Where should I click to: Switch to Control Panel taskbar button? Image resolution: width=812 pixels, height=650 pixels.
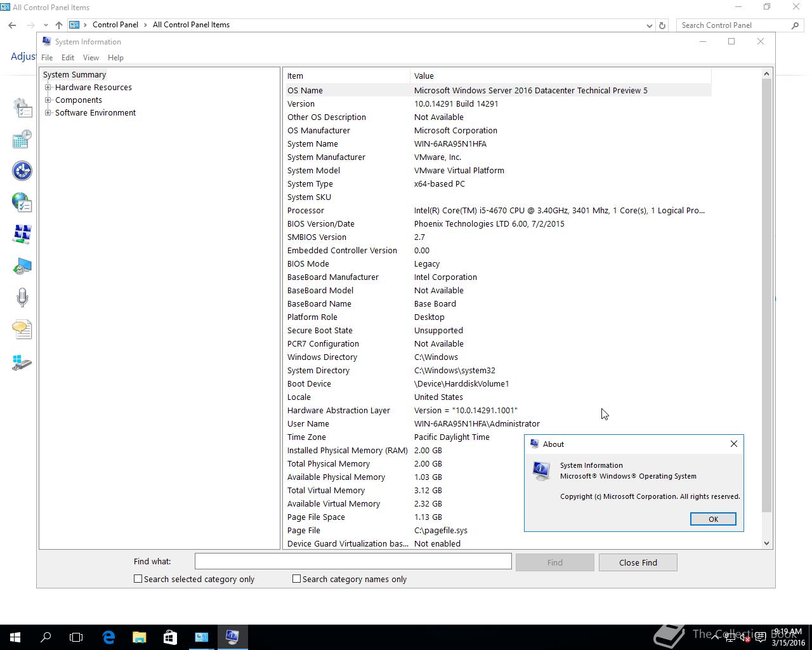coord(201,637)
